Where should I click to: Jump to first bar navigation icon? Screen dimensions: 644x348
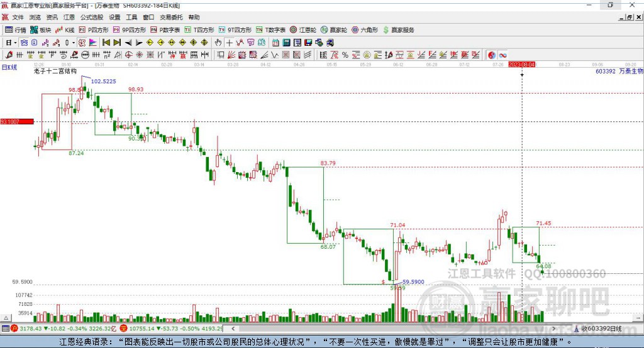(x=106, y=42)
